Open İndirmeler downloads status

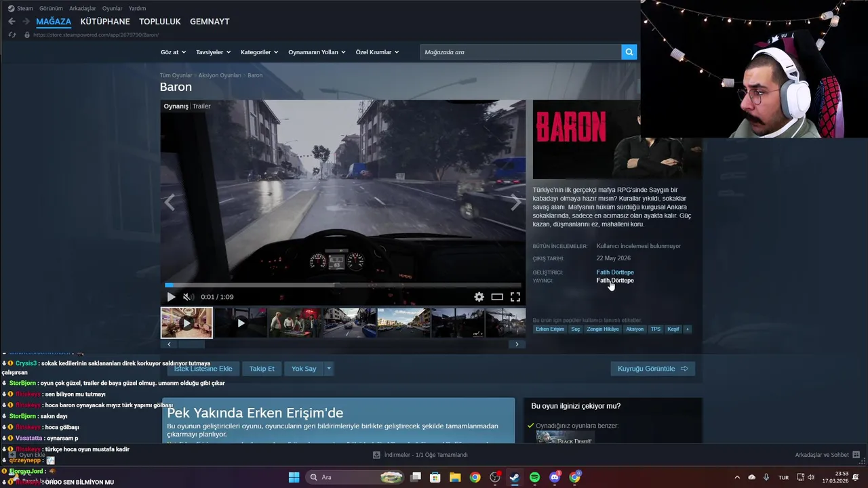[420, 455]
